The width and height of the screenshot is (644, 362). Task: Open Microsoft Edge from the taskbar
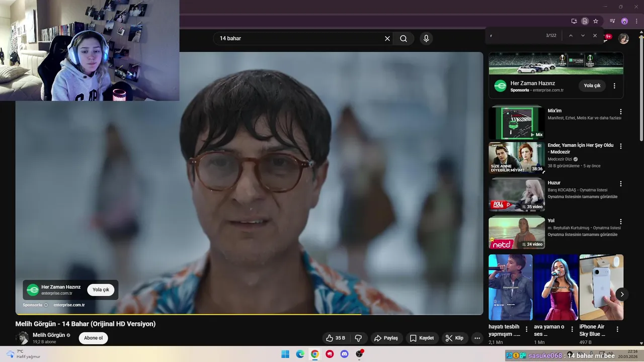pos(300,354)
